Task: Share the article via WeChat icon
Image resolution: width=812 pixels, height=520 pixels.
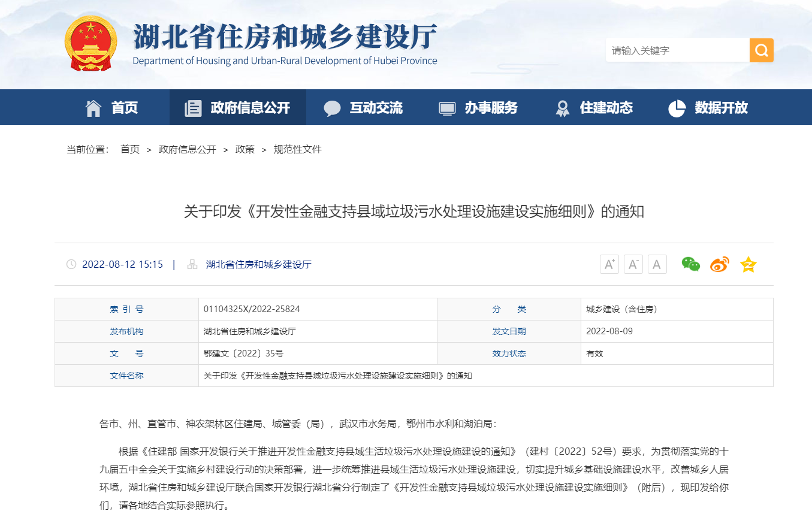Action: point(690,264)
